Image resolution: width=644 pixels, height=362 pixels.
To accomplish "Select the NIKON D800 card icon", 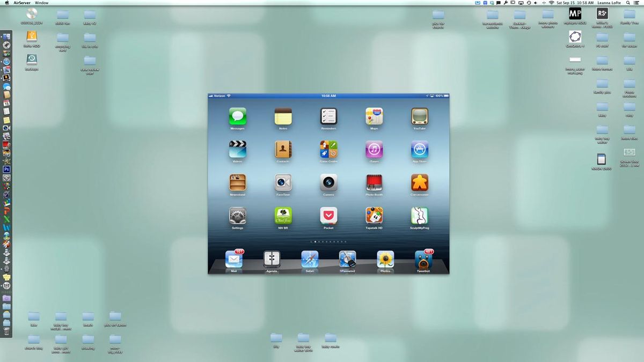I will (602, 159).
